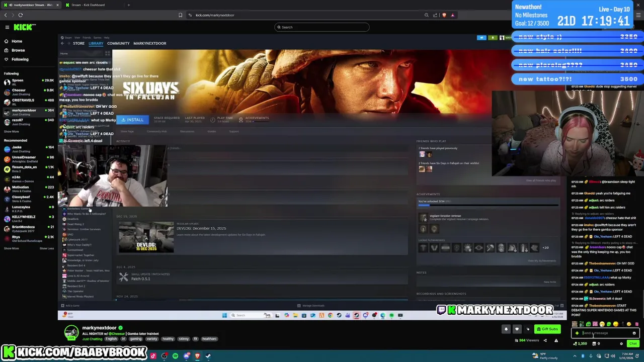
Task: Show +20 more locked achievements
Action: [x=545, y=247]
